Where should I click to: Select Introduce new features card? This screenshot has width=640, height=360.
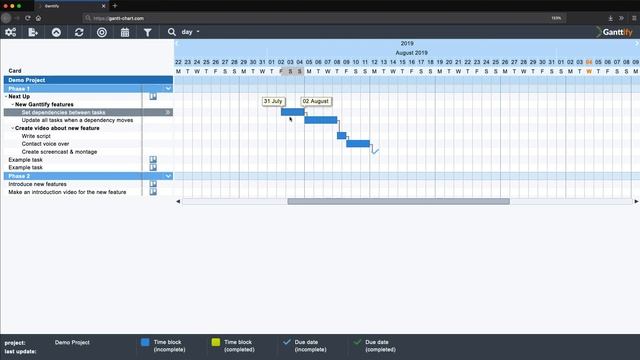38,184
